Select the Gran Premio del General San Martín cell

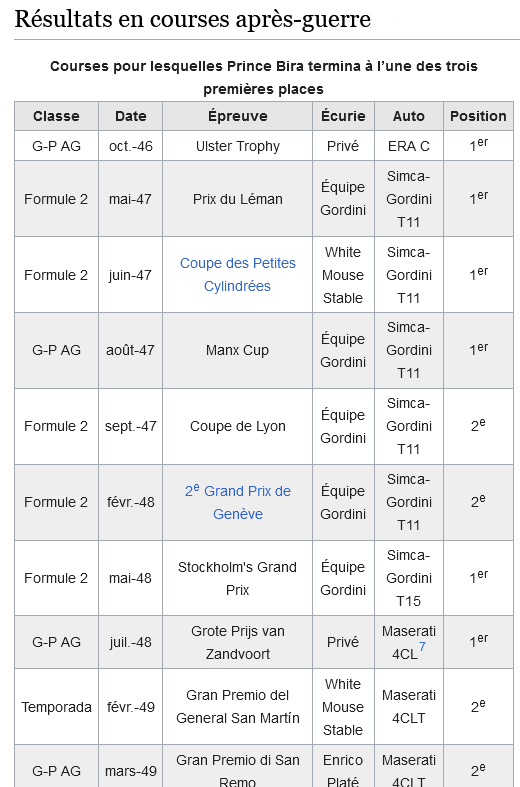coord(237,707)
